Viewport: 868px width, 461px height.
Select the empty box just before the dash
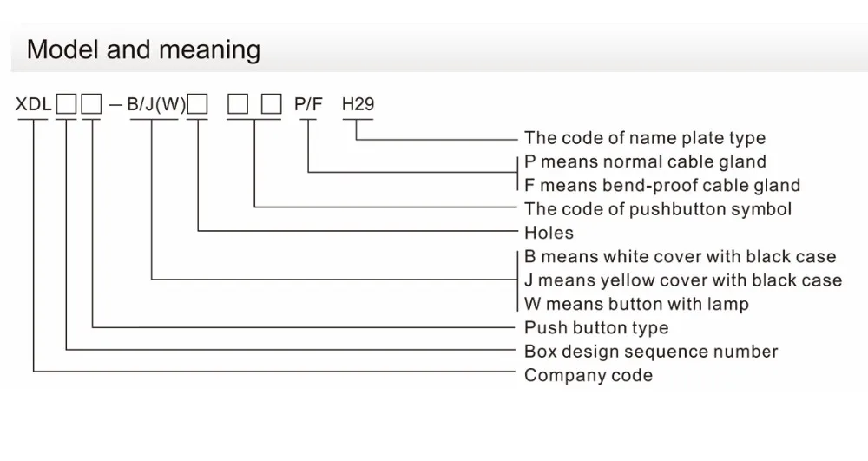point(91,106)
